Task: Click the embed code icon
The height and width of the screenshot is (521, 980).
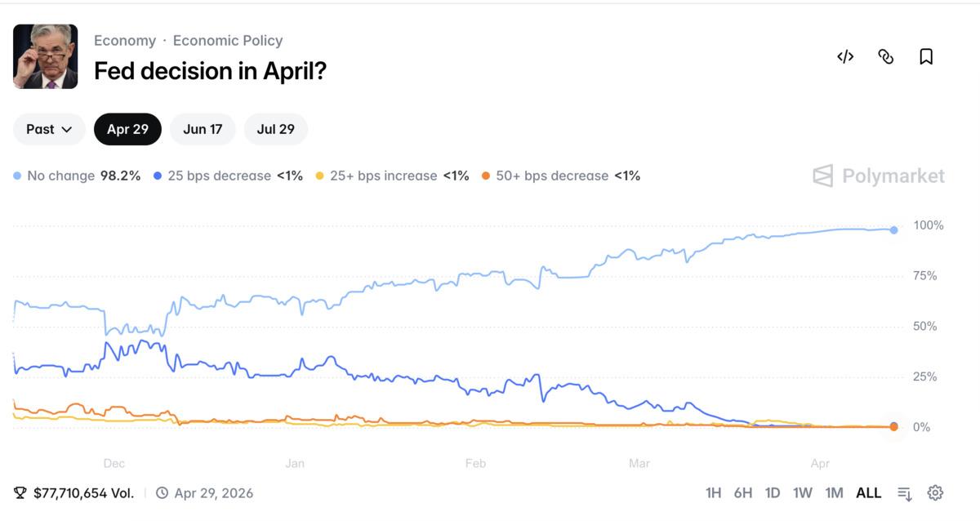Action: 845,56
